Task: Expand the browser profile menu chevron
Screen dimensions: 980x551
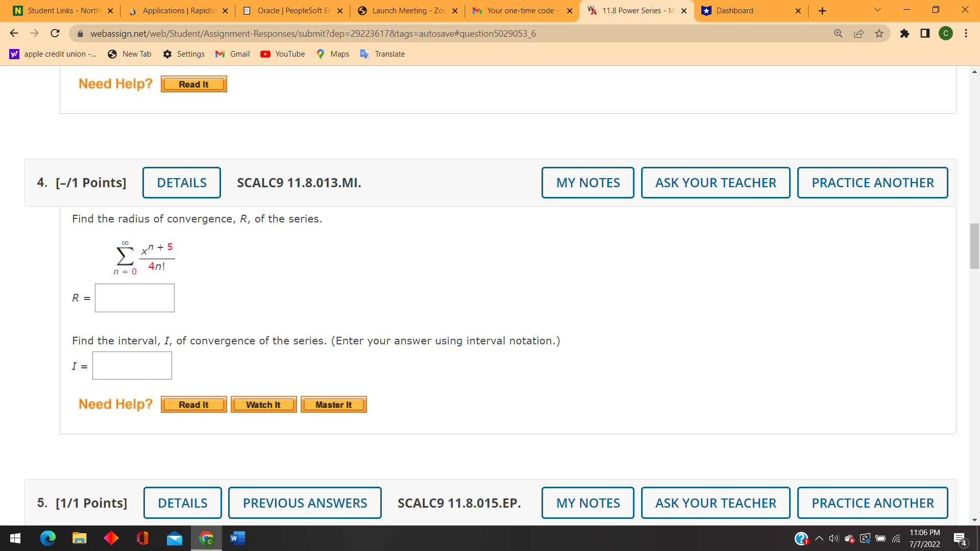Action: coord(876,10)
